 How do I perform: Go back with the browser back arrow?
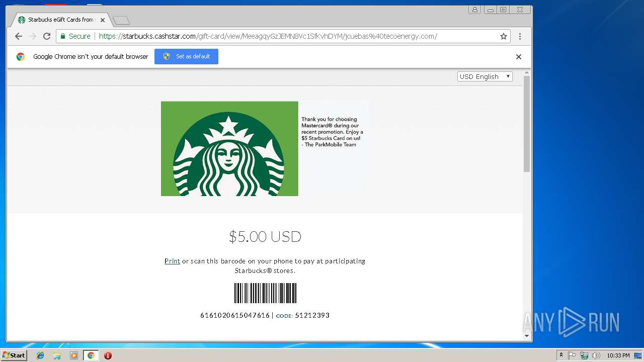pos(19,36)
